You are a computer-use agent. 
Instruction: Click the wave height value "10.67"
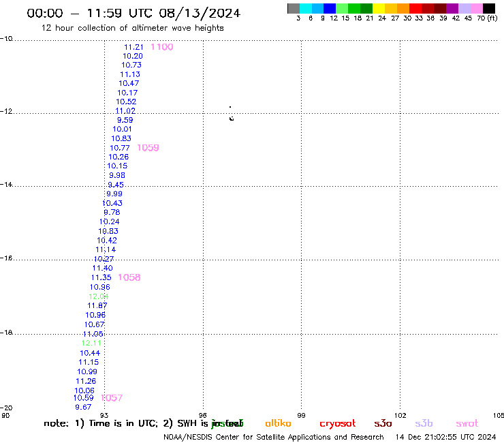point(95,324)
